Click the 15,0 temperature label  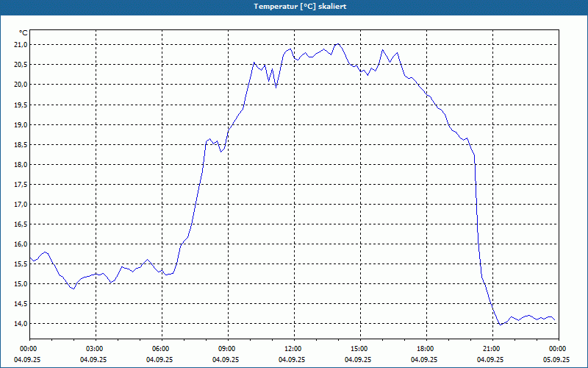click(x=21, y=284)
